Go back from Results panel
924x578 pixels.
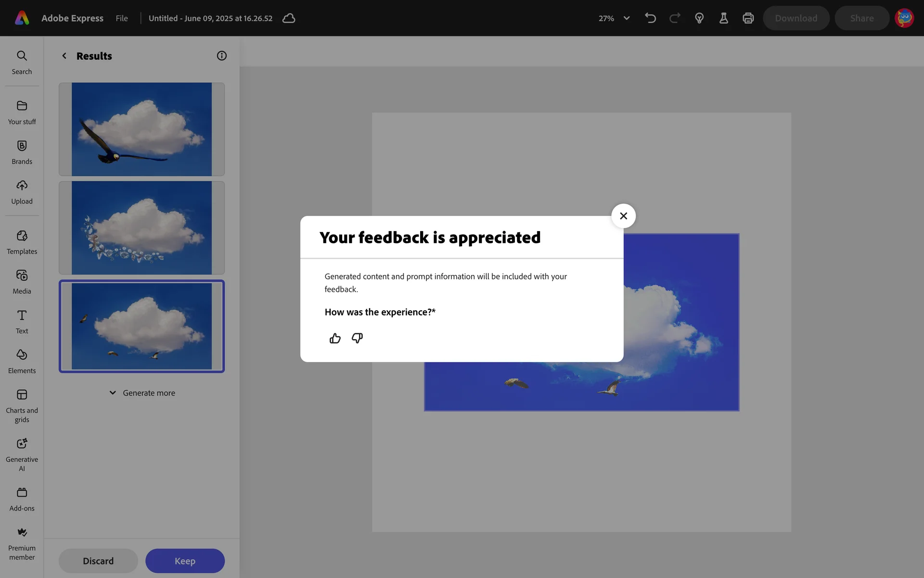(x=64, y=56)
